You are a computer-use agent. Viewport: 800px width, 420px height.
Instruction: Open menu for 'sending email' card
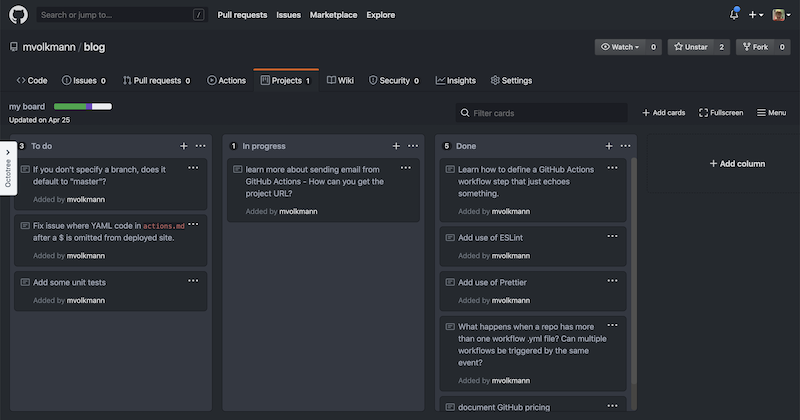pyautogui.click(x=406, y=168)
